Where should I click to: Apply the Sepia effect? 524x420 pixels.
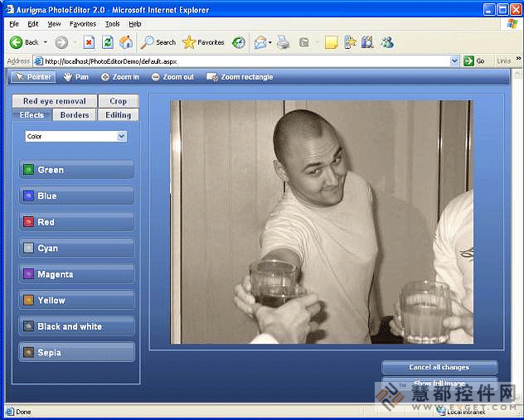coord(76,352)
